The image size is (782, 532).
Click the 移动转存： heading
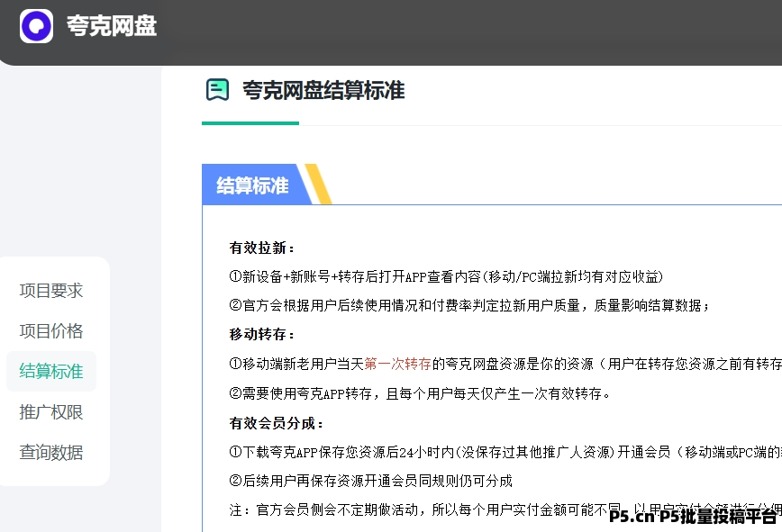(262, 334)
